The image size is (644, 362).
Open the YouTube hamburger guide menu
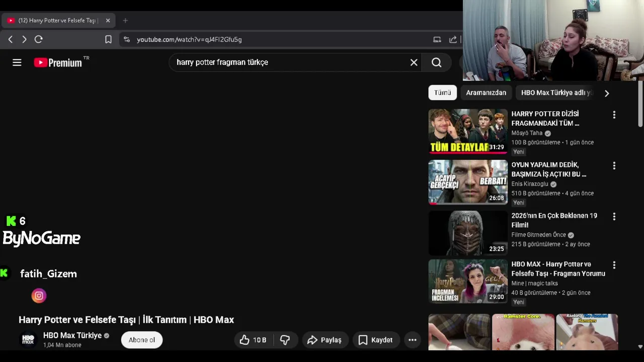[17, 62]
